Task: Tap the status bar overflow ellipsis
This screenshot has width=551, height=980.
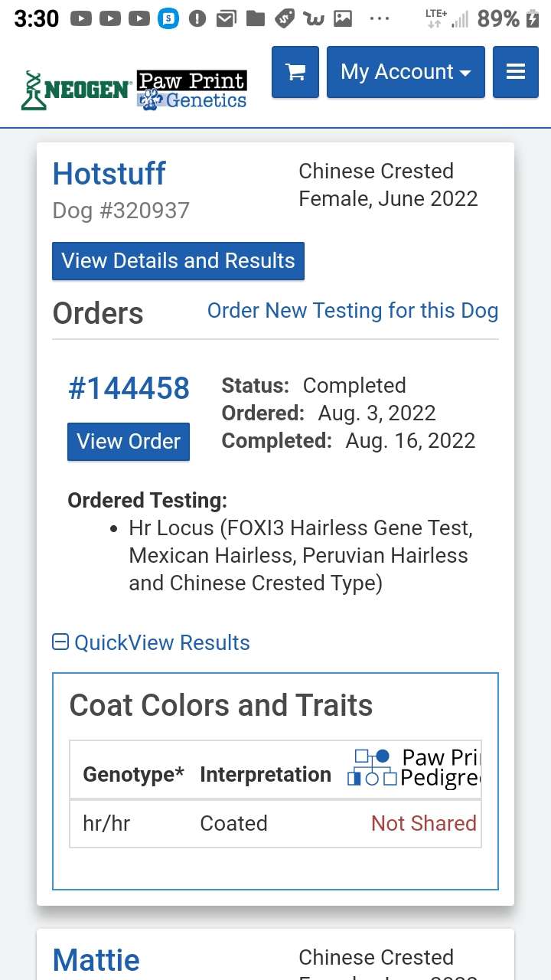Action: pos(380,19)
